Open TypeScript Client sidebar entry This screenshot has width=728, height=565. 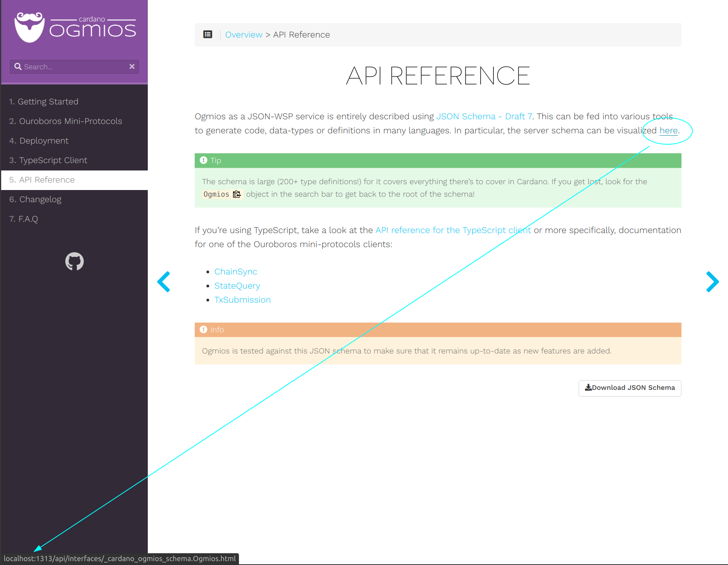click(x=74, y=160)
